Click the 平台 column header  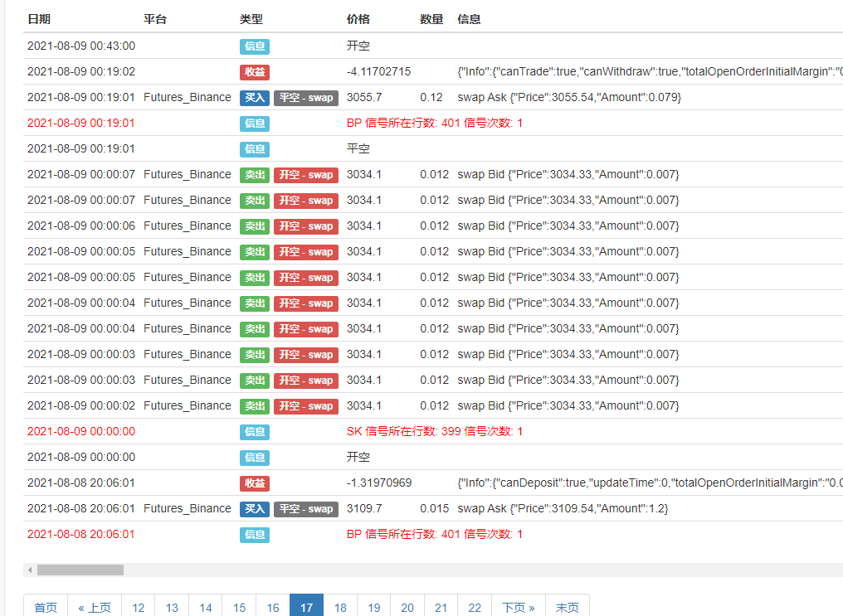155,19
